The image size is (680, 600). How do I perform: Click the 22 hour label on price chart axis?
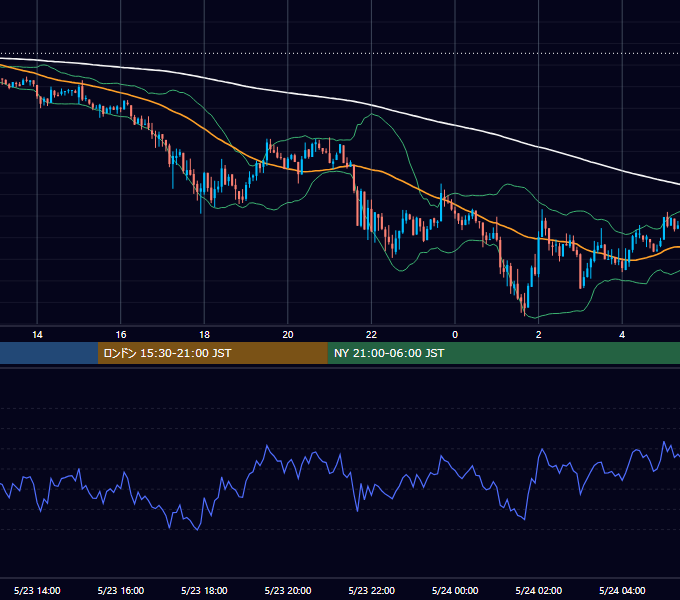pyautogui.click(x=371, y=335)
